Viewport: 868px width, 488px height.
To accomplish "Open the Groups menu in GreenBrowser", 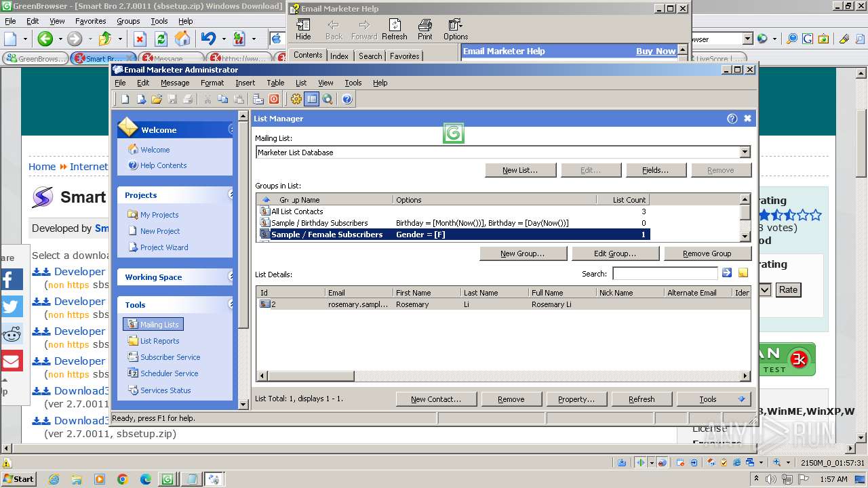I will tap(128, 21).
